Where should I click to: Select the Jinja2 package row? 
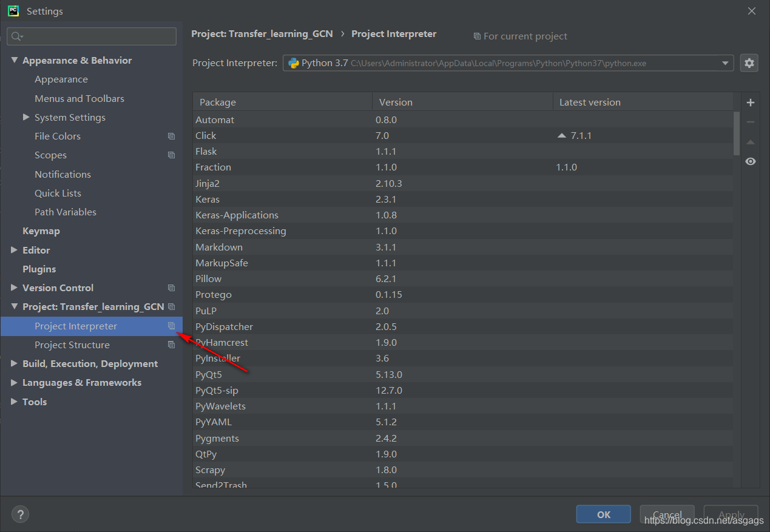463,183
